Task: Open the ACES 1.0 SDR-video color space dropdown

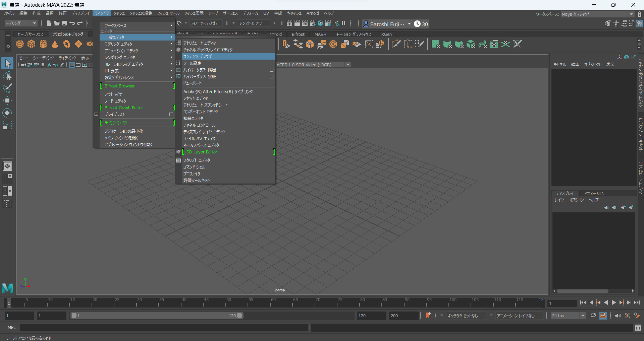Action: (348, 64)
